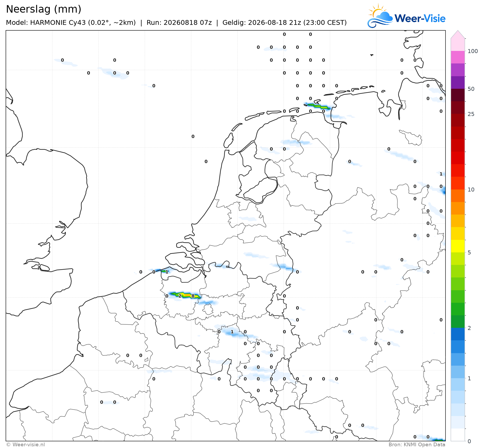Viewport: 486px width, 448px height.
Task: Select the light blue 1 mm color band
Action: (x=458, y=385)
